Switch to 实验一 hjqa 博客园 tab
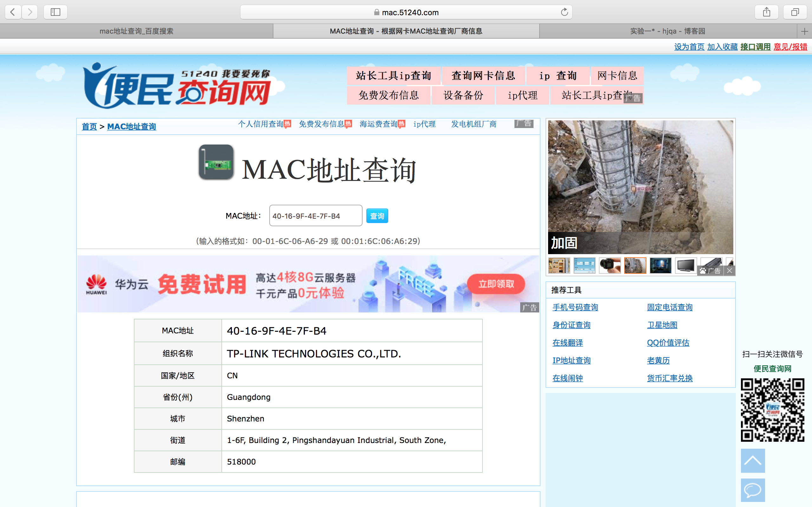This screenshot has height=507, width=812. tap(667, 31)
